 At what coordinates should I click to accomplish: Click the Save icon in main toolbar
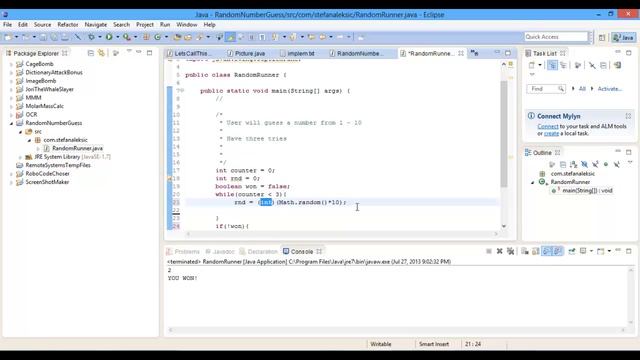tap(43, 37)
